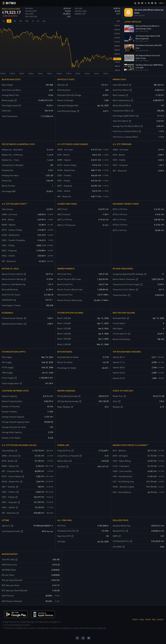
Task: Click 'Satoshi 28.1.0' node version row
Action: (138, 357)
